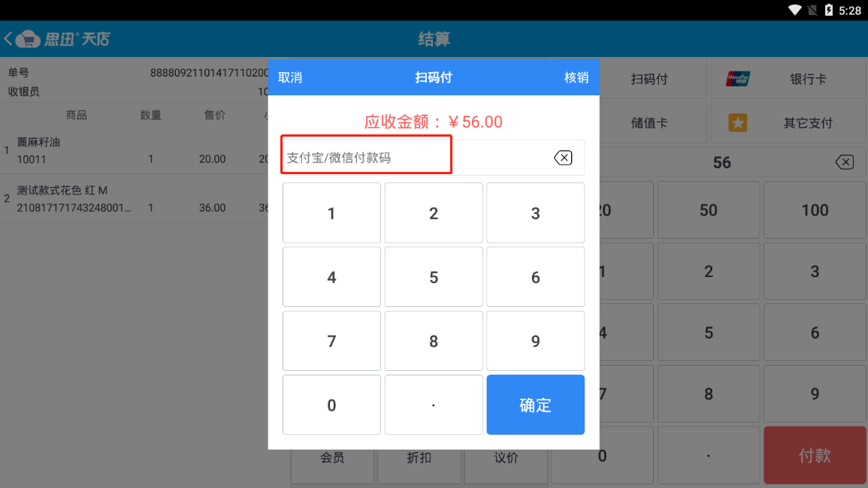Select 储值卡 payment method

[x=649, y=122]
